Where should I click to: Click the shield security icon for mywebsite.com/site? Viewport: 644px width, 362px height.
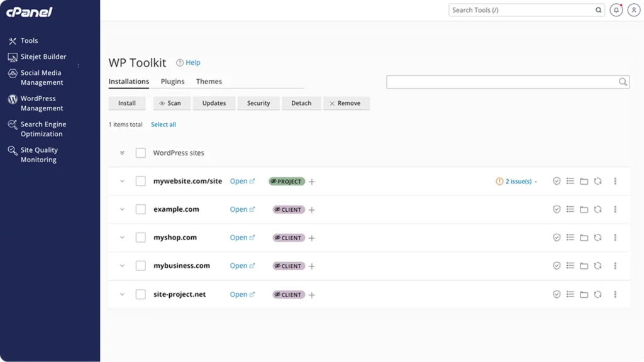click(x=557, y=181)
